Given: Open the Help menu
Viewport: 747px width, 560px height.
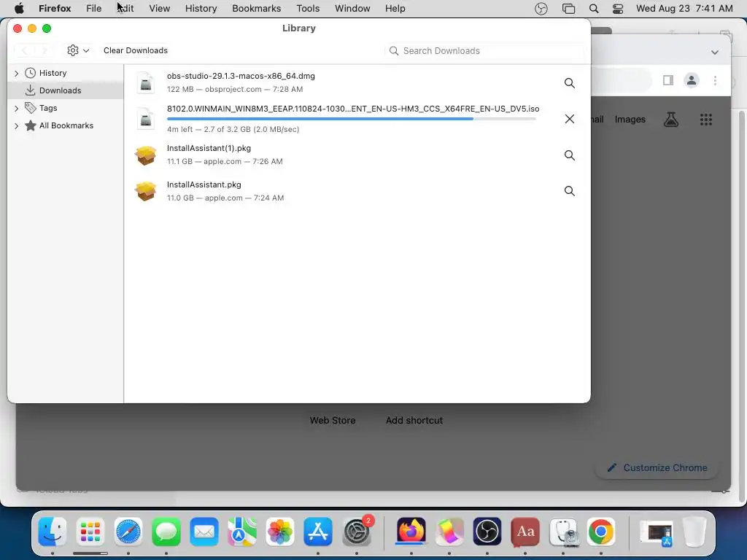Looking at the screenshot, I should (395, 9).
